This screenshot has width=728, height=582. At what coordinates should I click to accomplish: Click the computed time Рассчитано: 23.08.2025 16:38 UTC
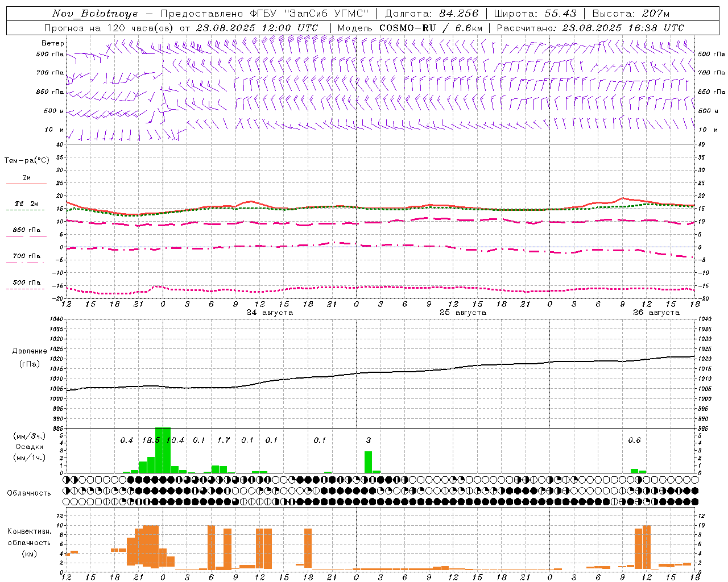(590, 28)
